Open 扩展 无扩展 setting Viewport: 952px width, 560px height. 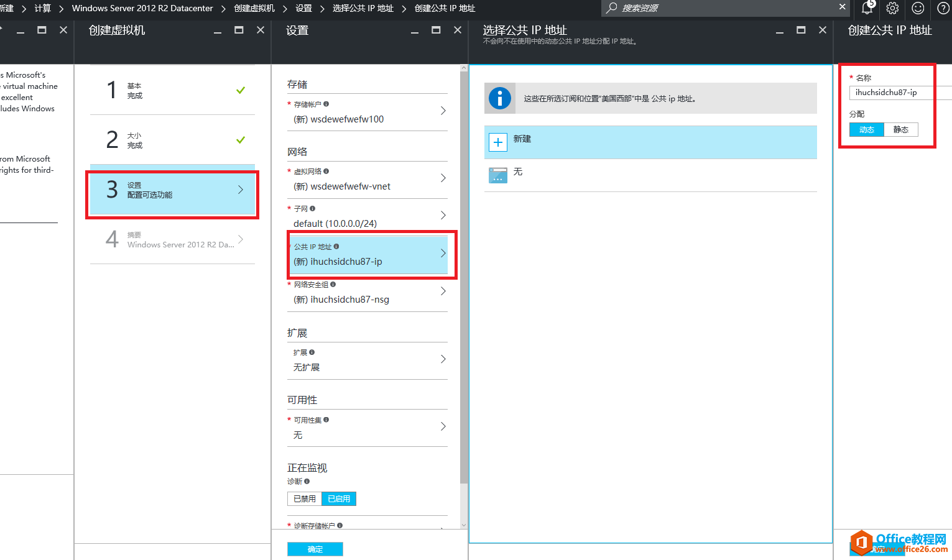click(x=367, y=360)
